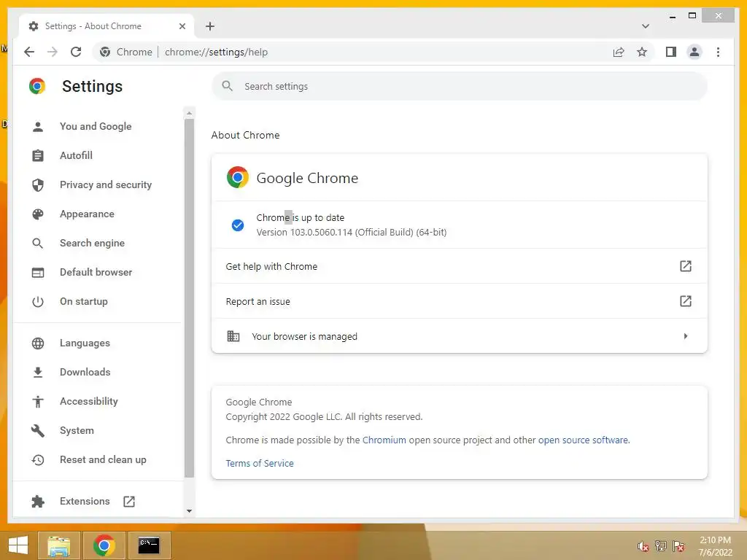Click the clipboard icon beside Autofill

point(38,156)
